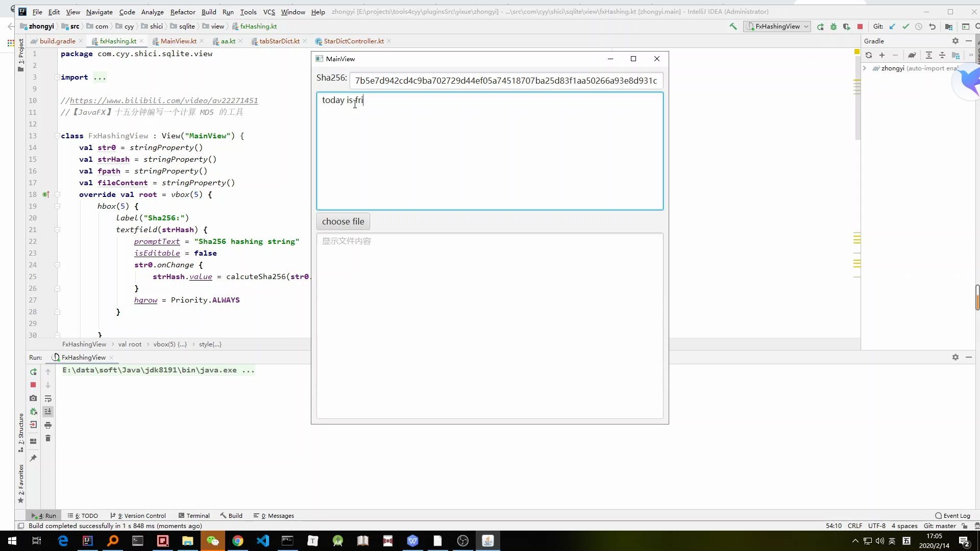980x551 pixels.
Task: Click the Sha256 hash output field
Action: 506,81
